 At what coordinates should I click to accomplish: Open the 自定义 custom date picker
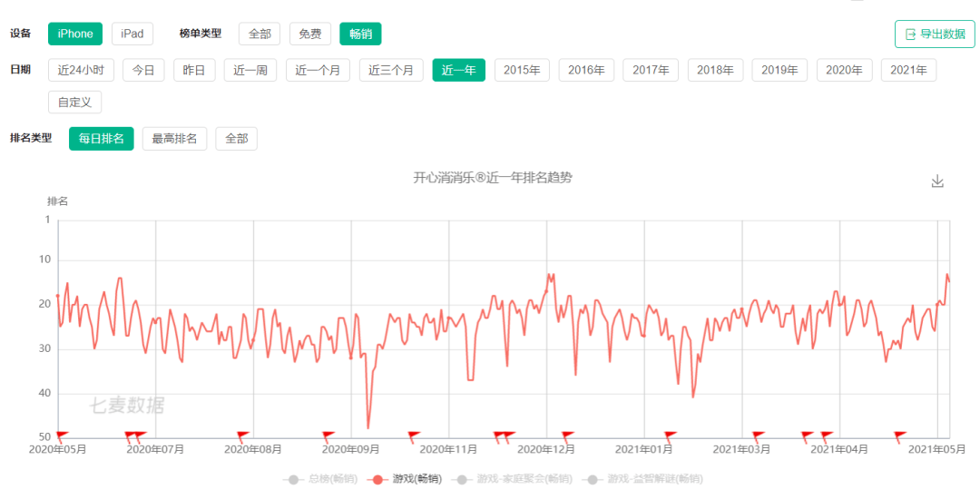(x=74, y=103)
